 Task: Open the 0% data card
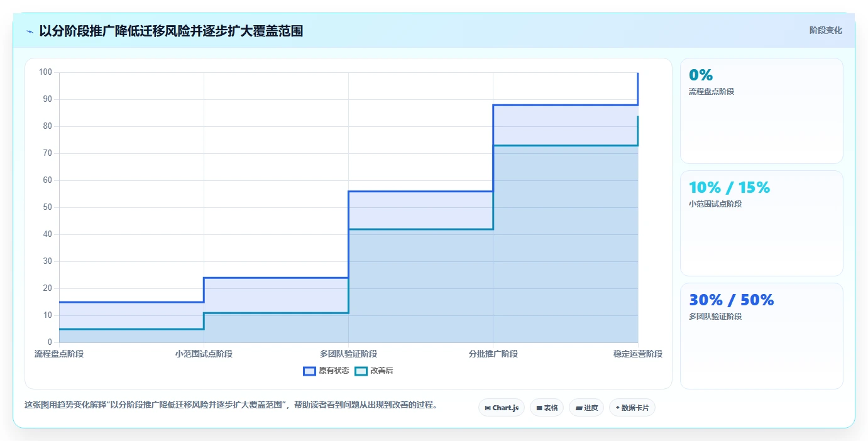[761, 111]
